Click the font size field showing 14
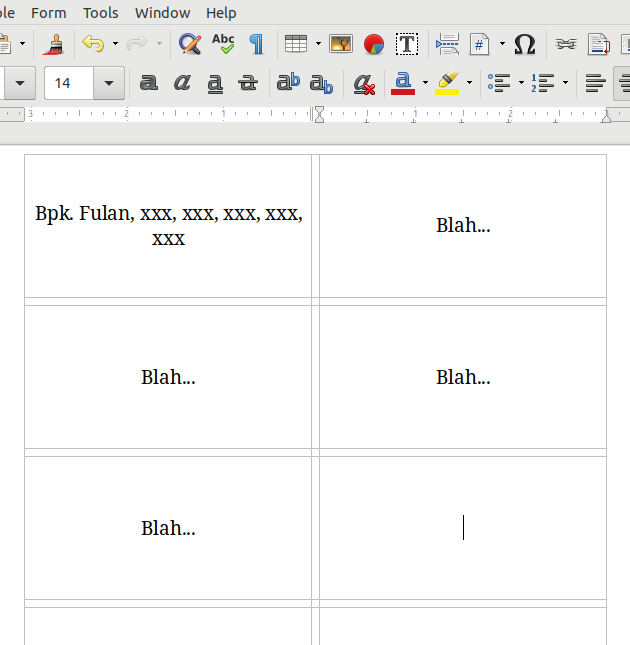The height and width of the screenshot is (645, 630). pyautogui.click(x=69, y=83)
